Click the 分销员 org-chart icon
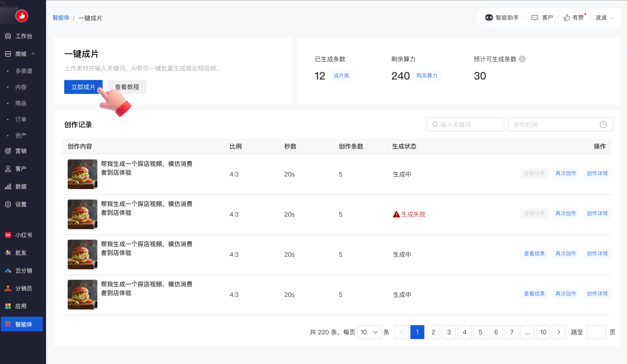This screenshot has width=627, height=364. point(8,288)
